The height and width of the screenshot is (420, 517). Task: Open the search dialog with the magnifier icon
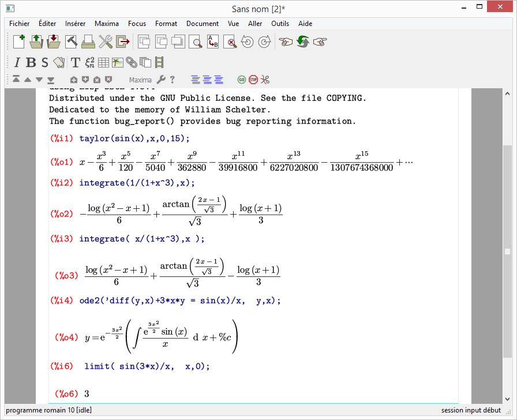[x=194, y=42]
